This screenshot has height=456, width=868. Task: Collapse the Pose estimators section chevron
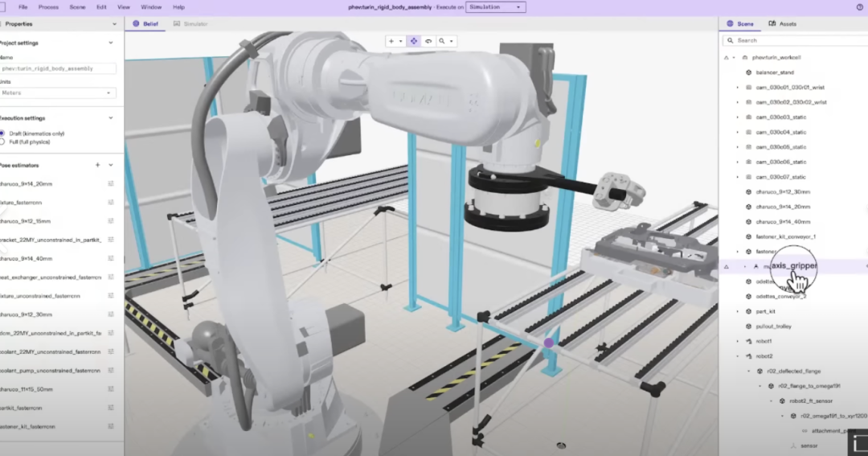click(111, 165)
